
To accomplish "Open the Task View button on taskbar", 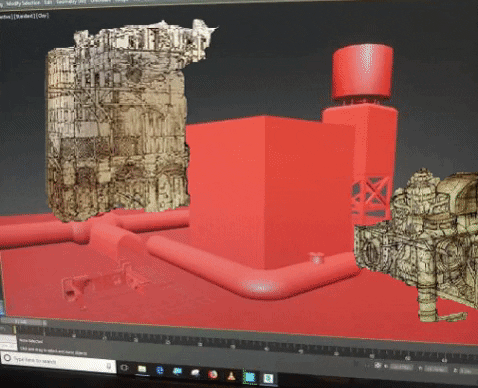I will (125, 367).
